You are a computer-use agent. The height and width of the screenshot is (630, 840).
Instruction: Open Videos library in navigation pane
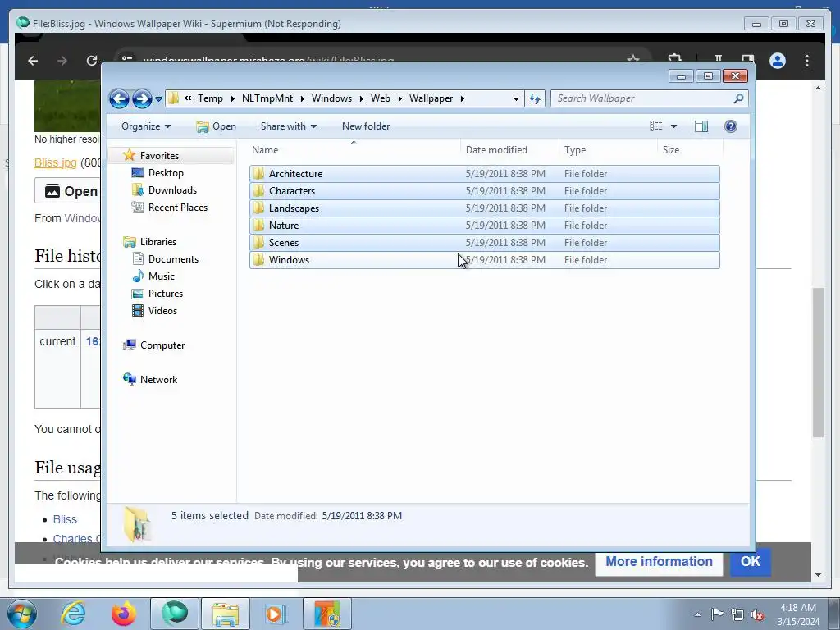[162, 311]
